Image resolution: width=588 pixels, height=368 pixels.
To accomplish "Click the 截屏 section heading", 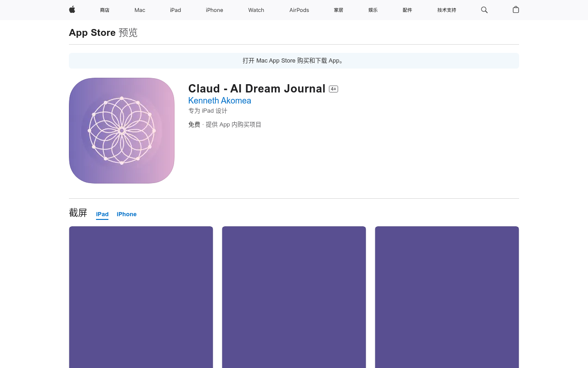I will (x=78, y=213).
